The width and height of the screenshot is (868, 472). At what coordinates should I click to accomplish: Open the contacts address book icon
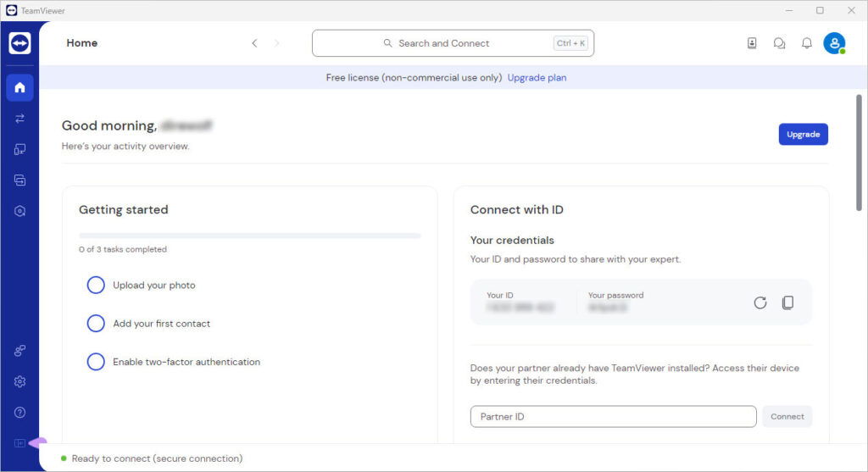click(x=752, y=43)
